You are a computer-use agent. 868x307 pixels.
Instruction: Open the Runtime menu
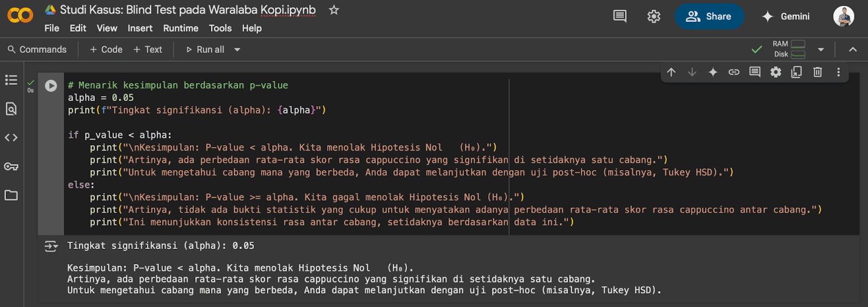click(181, 28)
